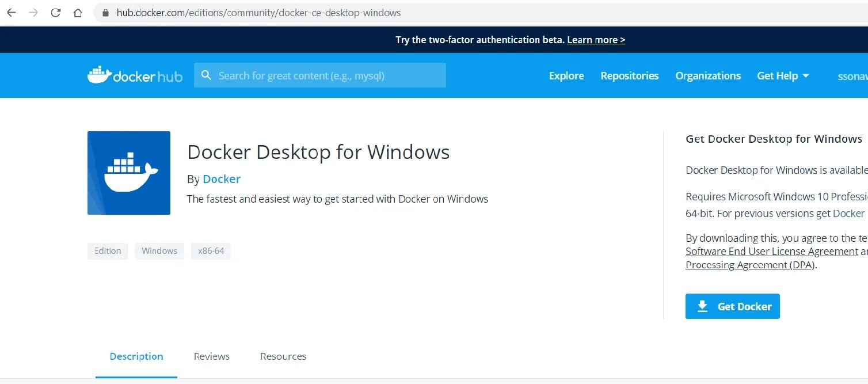Click the Edition tag
Viewport: 868px width, 384px height.
108,251
